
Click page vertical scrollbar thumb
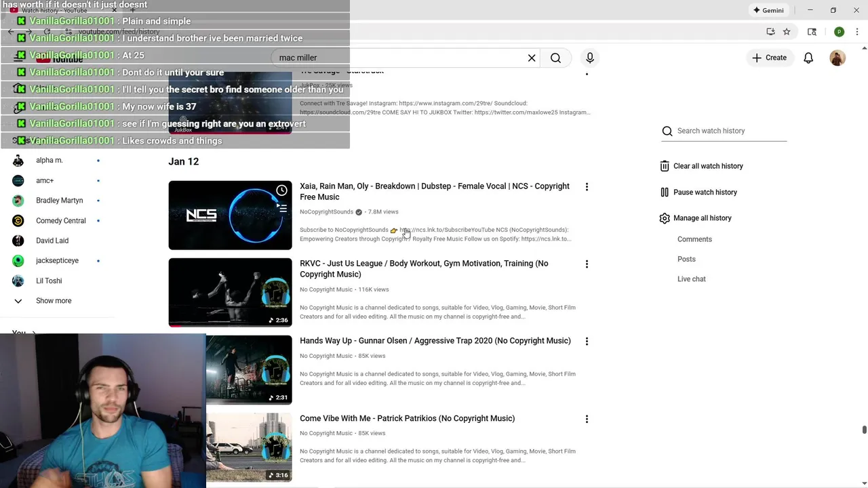[x=864, y=430]
